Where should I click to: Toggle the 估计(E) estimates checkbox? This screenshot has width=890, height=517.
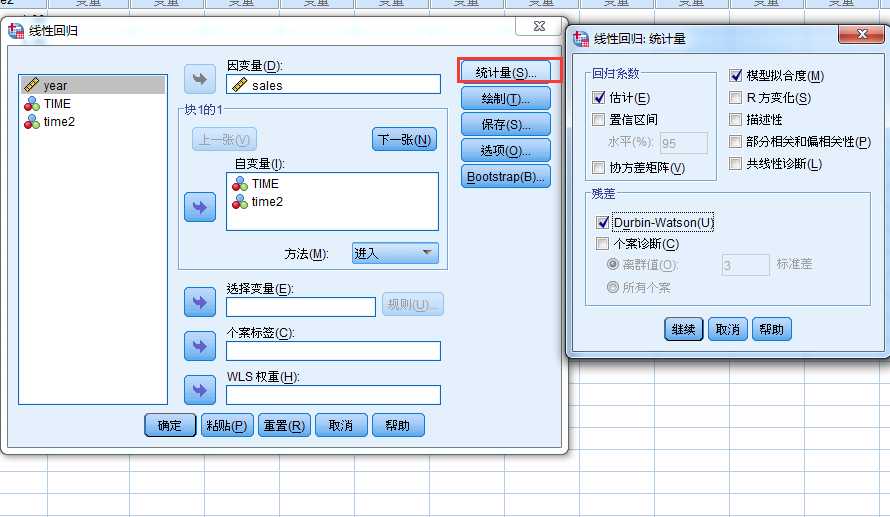[599, 98]
